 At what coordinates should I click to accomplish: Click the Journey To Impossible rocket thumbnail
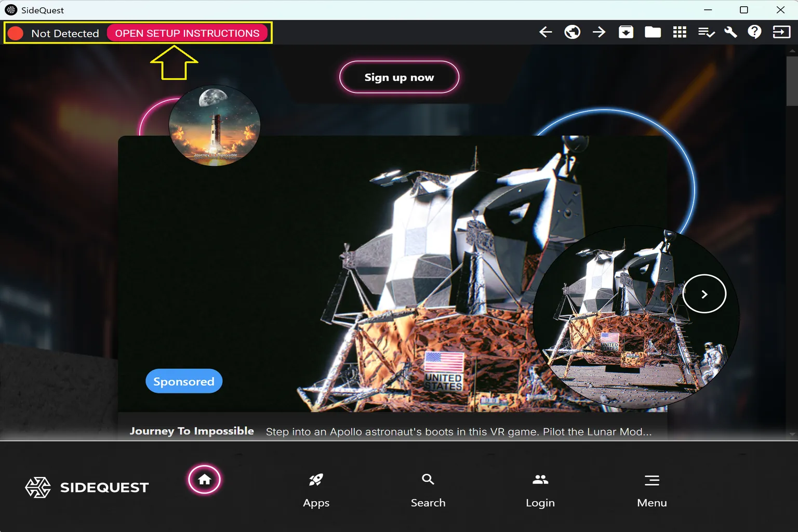click(215, 126)
